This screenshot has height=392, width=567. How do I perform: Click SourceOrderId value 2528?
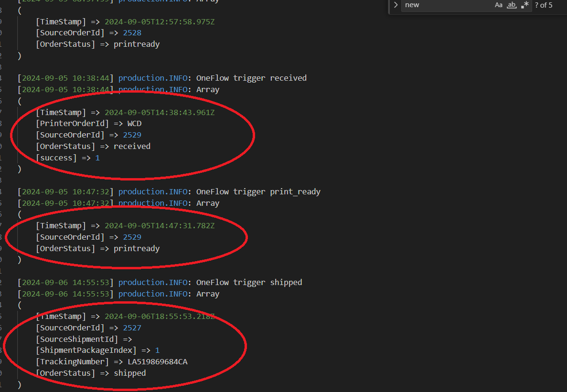click(x=132, y=33)
